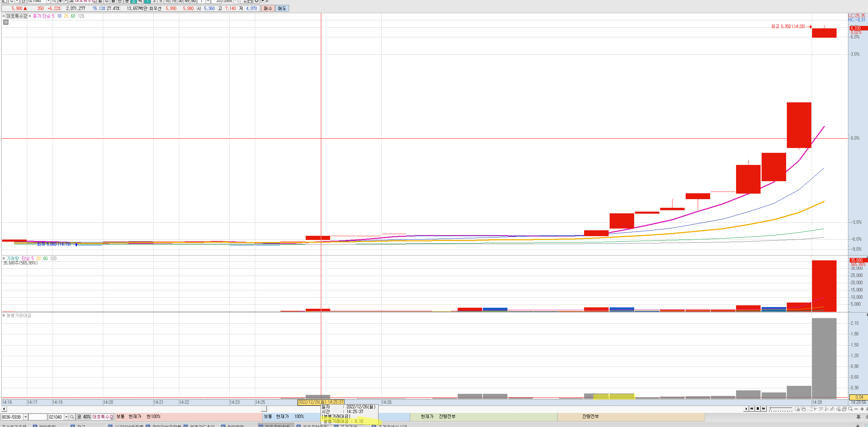The height and width of the screenshot is (427, 868).
Task: Click the 2,071,277 volume value
Action: coord(76,8)
